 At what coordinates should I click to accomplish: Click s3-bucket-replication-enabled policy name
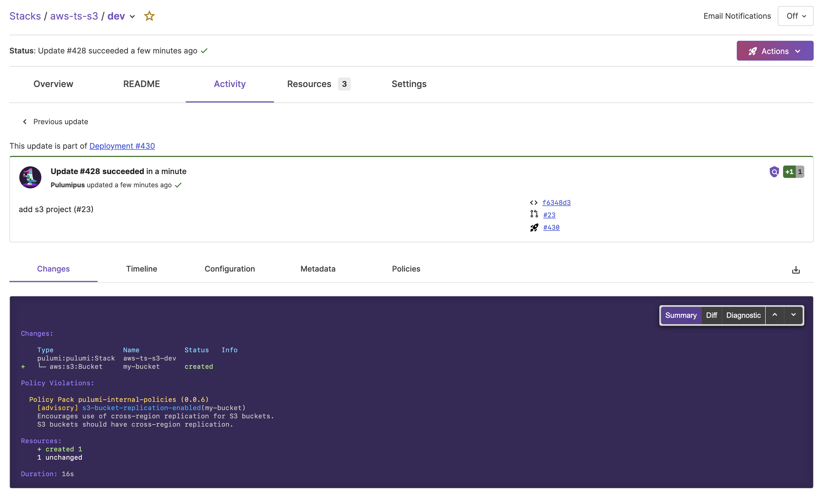pyautogui.click(x=141, y=408)
